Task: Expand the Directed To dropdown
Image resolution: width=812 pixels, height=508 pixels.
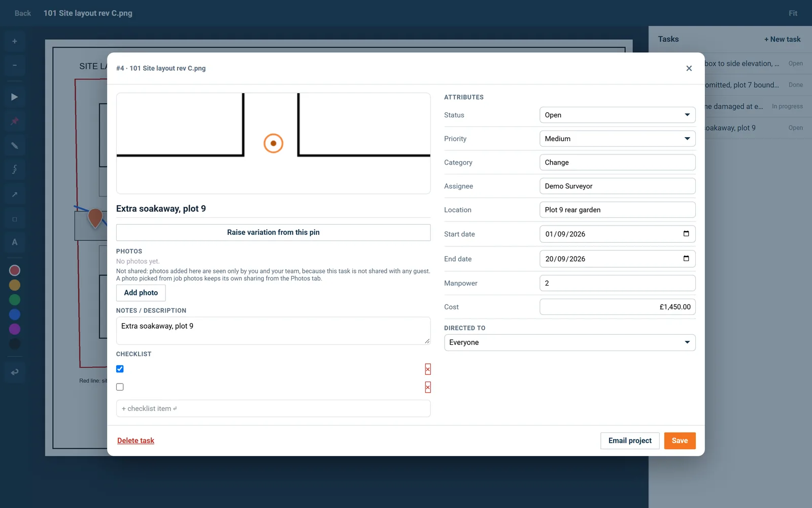Action: 569,342
